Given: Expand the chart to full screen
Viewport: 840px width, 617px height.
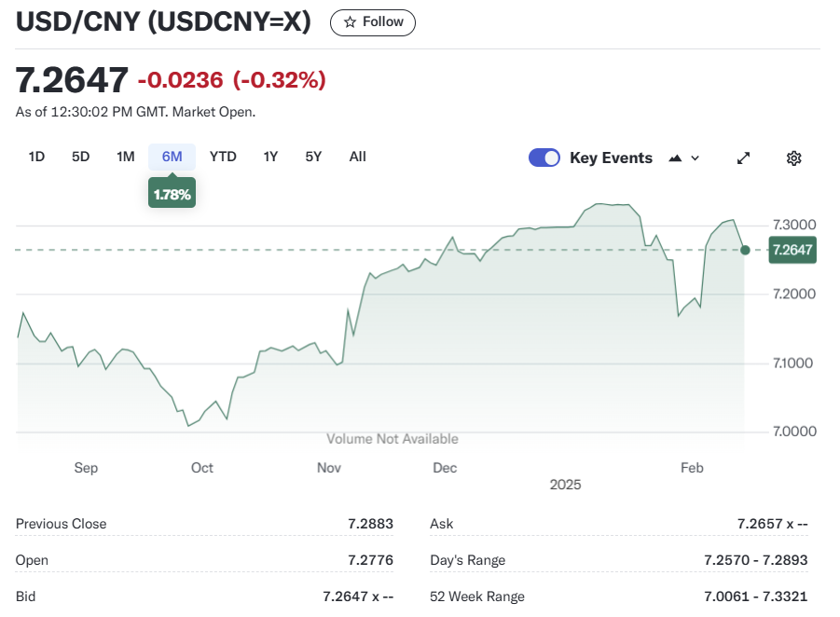Looking at the screenshot, I should coord(744,158).
